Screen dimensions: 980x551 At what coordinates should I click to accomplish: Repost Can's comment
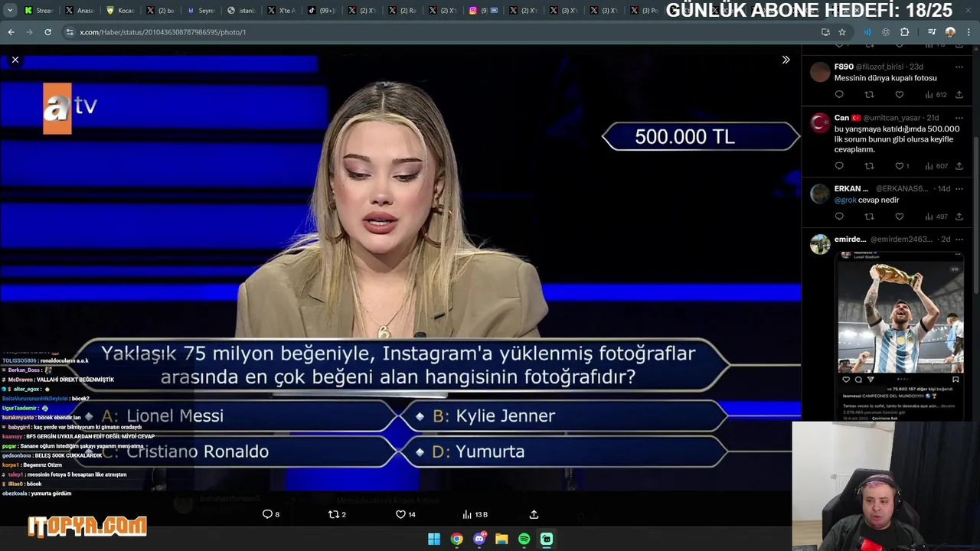pos(869,166)
